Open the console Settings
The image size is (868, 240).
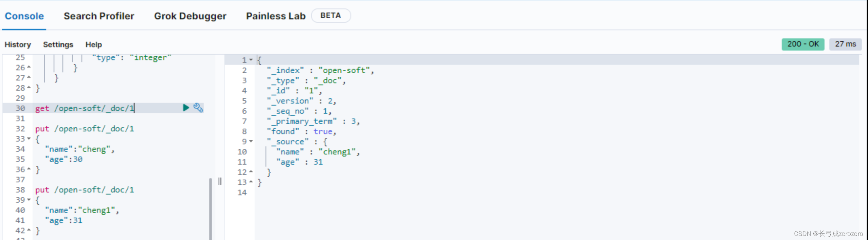pyautogui.click(x=58, y=44)
